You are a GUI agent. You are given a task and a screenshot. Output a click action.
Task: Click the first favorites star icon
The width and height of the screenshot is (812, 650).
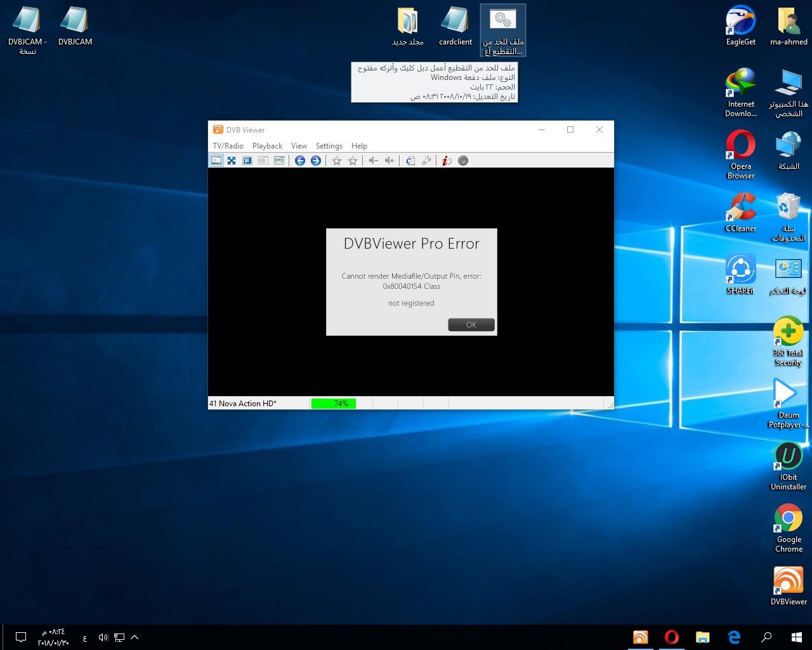(x=337, y=161)
